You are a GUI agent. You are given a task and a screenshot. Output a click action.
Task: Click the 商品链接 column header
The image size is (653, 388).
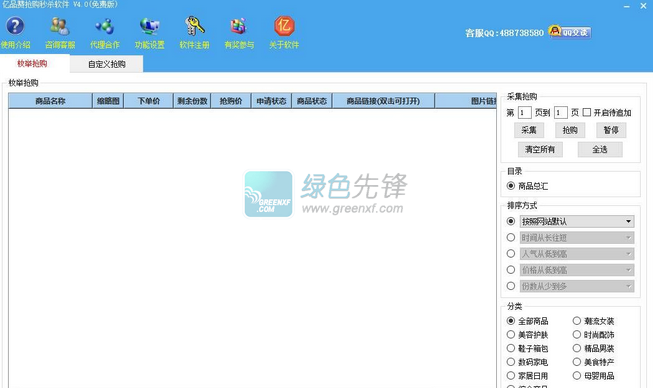tap(383, 101)
